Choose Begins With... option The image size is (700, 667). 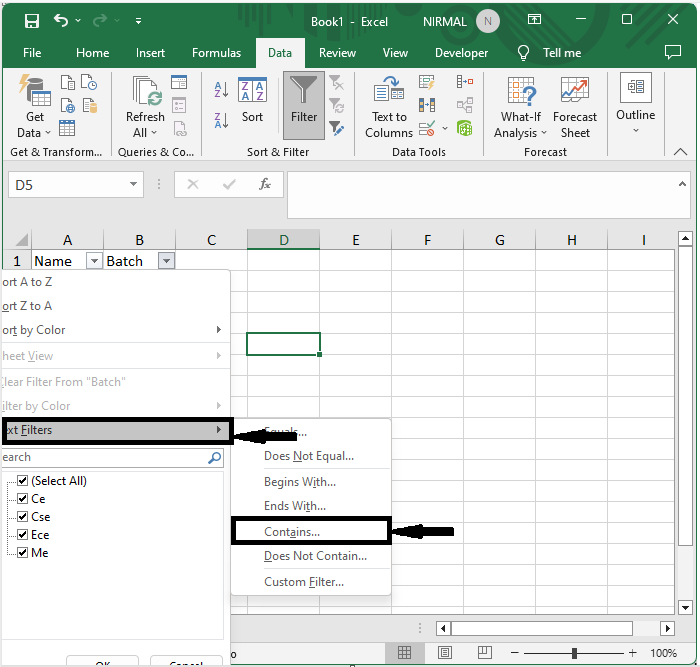pos(311,482)
